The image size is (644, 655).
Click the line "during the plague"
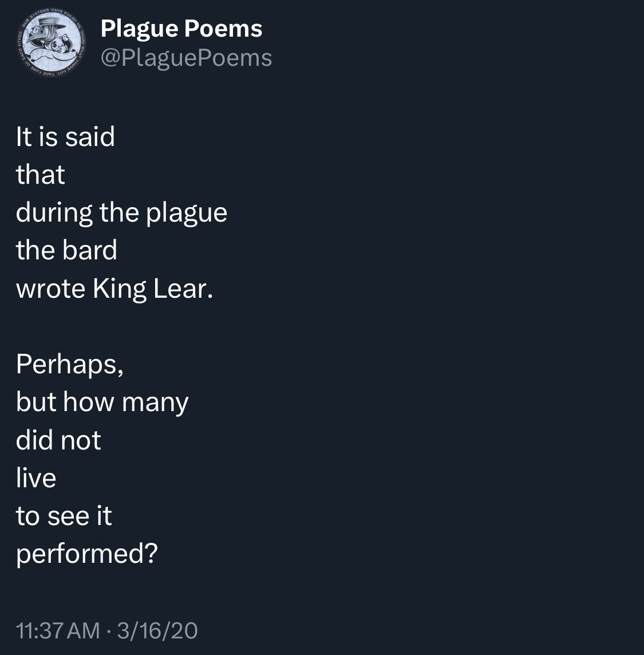(x=121, y=212)
